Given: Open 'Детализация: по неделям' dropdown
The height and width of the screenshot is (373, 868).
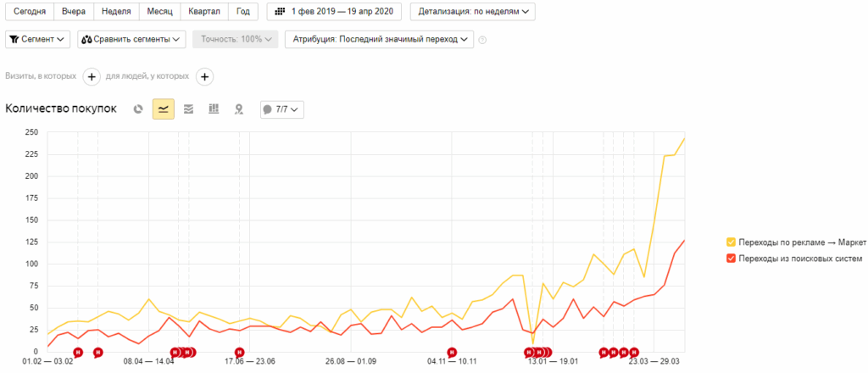Looking at the screenshot, I should click(x=472, y=12).
